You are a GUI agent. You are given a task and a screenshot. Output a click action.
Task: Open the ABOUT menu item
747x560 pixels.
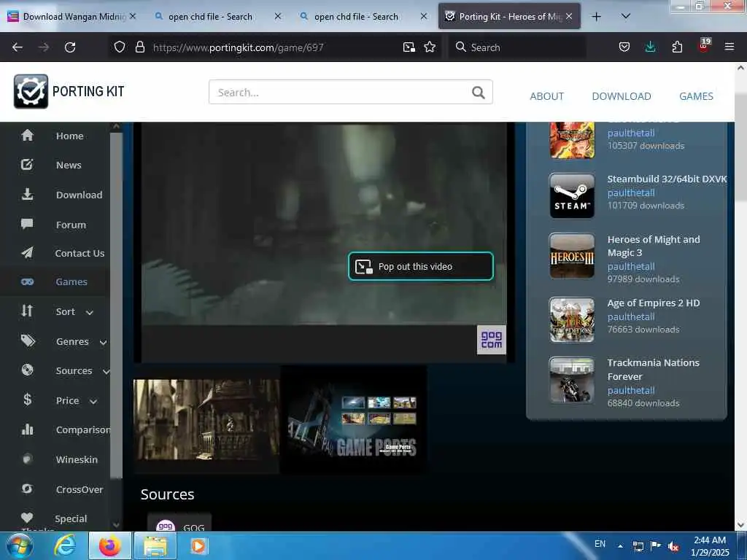click(546, 96)
